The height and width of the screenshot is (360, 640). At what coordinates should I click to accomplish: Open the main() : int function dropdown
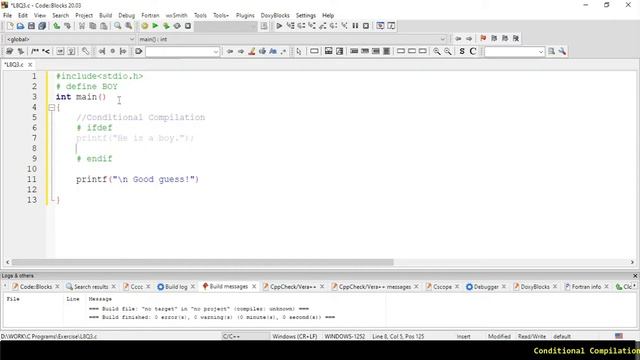point(292,39)
